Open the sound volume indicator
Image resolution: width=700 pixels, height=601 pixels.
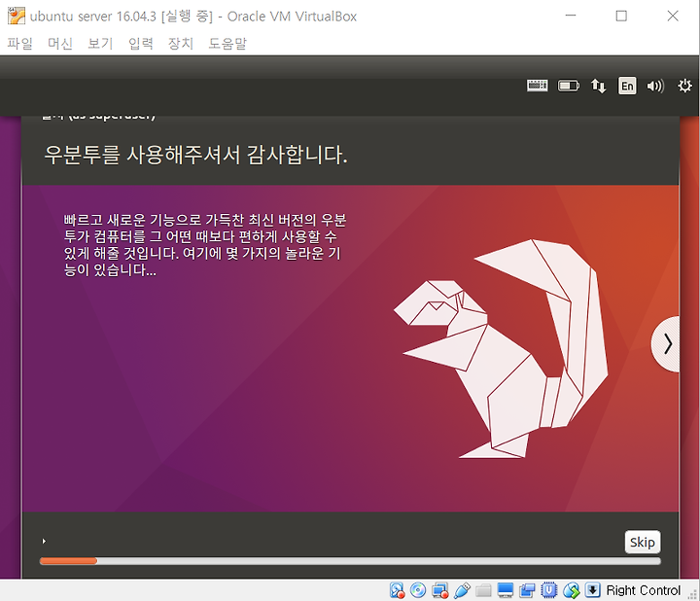[x=655, y=86]
